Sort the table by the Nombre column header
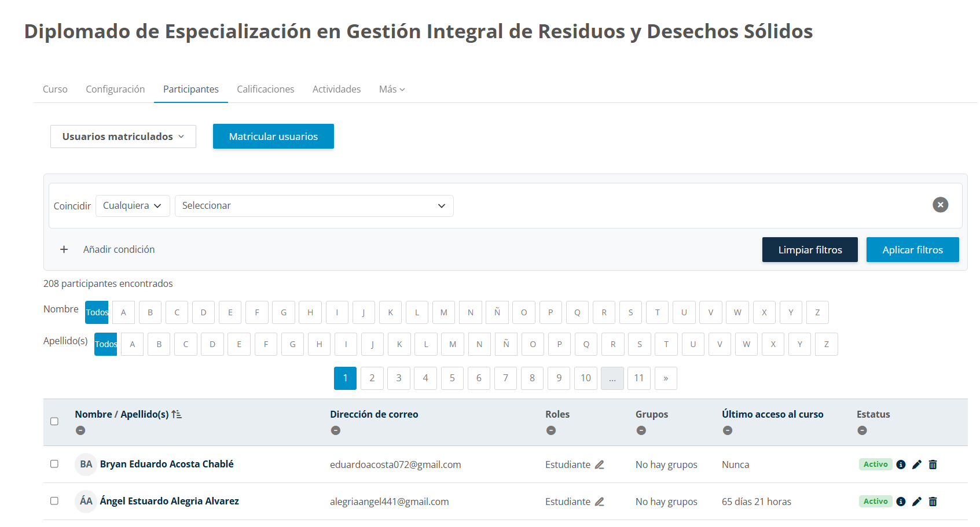Screen dimensions: 980x527 click(x=93, y=414)
